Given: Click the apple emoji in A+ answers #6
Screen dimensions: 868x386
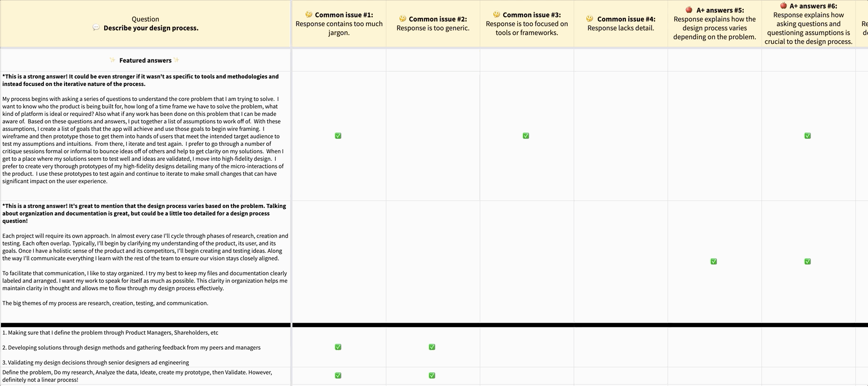Looking at the screenshot, I should click(x=783, y=6).
